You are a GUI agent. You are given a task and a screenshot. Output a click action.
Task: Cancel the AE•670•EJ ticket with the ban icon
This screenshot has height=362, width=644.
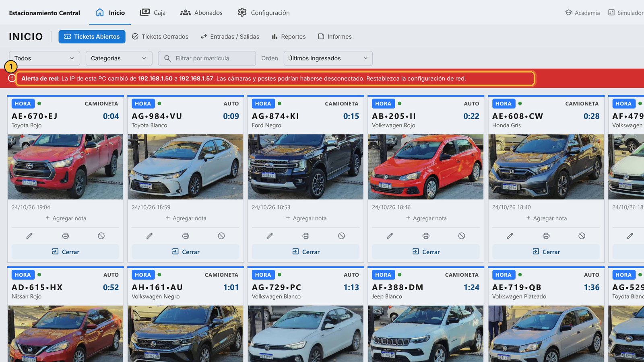[x=101, y=236]
